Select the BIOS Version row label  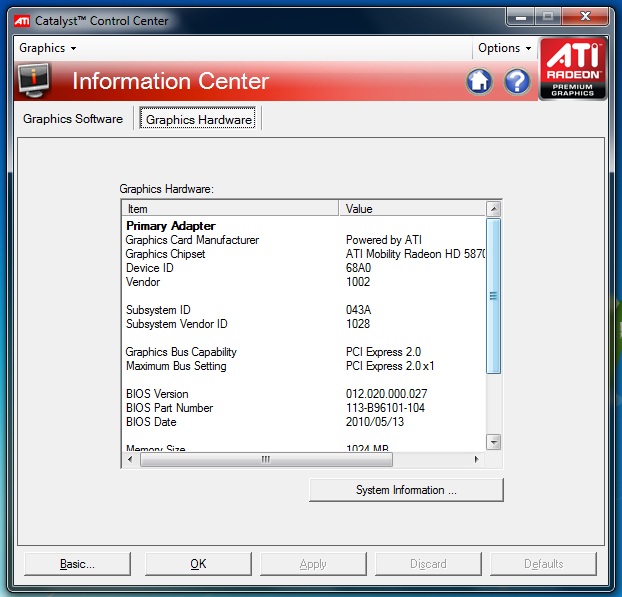pos(157,394)
